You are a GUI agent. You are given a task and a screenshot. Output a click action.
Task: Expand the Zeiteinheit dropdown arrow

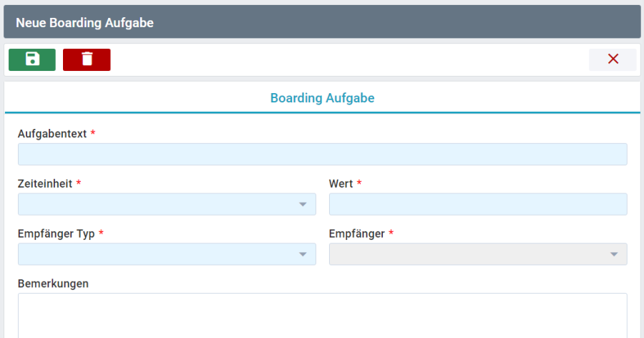(303, 205)
